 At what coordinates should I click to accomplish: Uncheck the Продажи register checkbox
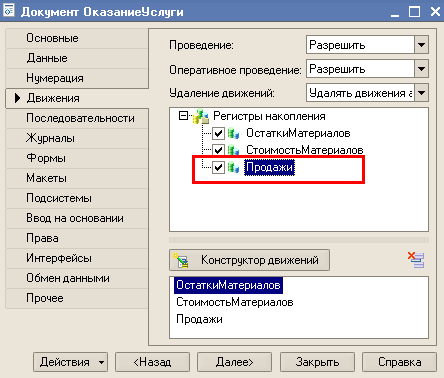[218, 167]
